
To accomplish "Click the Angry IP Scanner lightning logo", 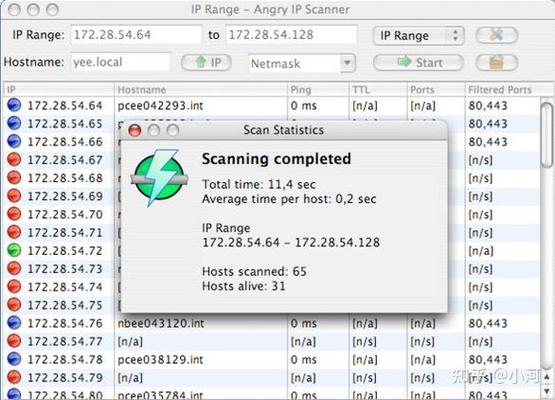I will (x=159, y=178).
